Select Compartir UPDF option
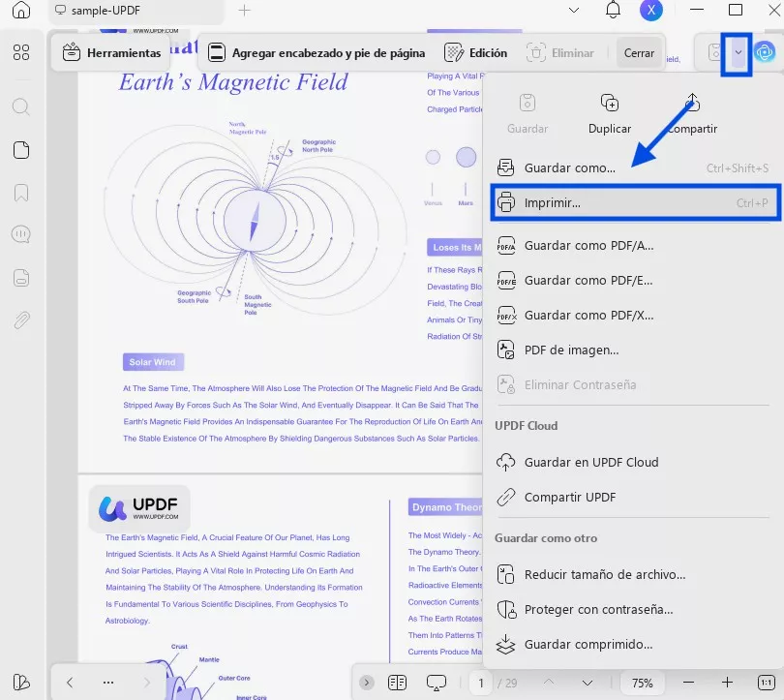 point(633,497)
